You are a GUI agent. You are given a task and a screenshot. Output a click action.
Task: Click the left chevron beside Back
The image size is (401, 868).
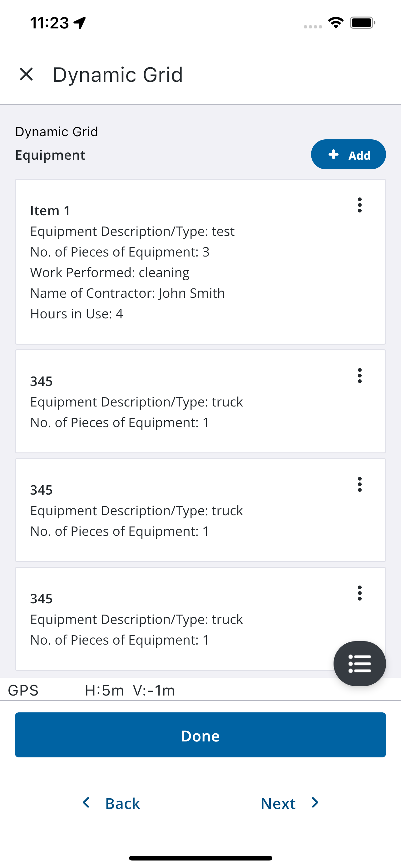(86, 803)
